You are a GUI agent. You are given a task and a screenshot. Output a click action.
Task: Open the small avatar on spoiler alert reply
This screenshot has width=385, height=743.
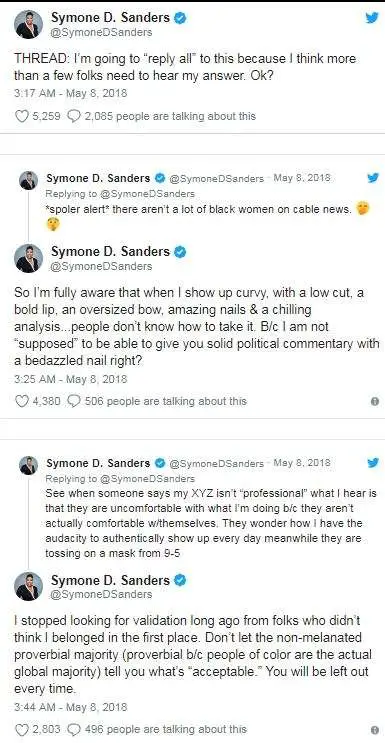coord(28,181)
